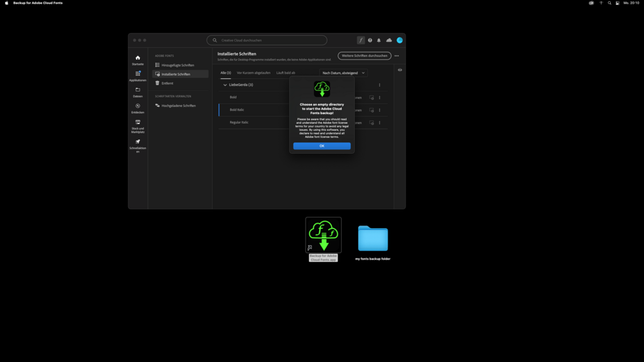Open Applikationen in the sidebar
This screenshot has width=644, height=362.
click(138, 76)
